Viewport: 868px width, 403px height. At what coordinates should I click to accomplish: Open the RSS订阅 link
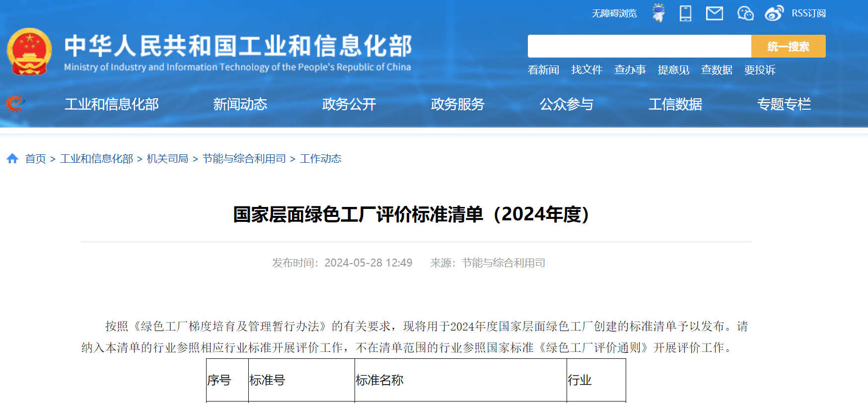808,13
